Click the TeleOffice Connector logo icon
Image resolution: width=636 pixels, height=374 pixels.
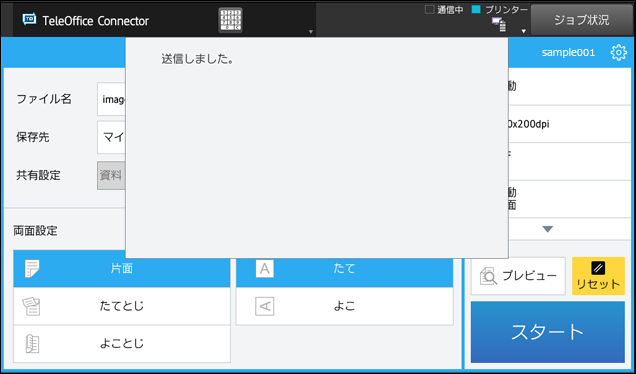pyautogui.click(x=29, y=19)
